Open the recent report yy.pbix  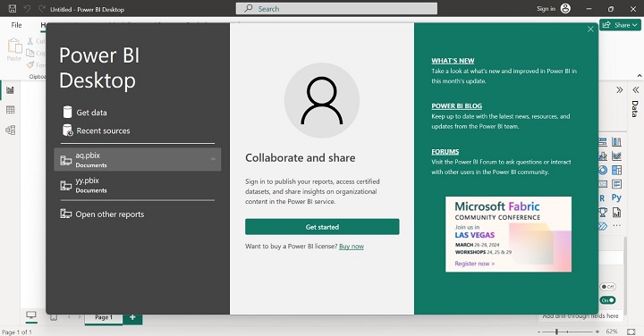click(x=137, y=185)
